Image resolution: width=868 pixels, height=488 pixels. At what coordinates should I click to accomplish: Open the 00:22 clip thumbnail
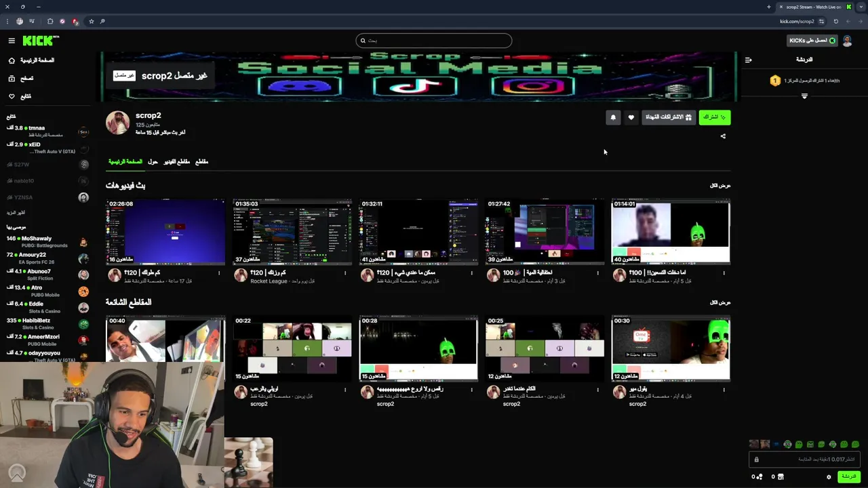click(x=292, y=348)
